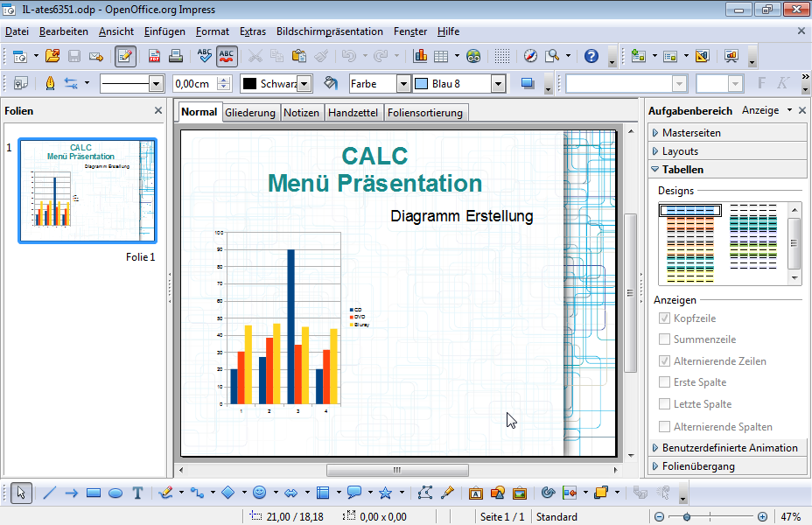Open the line style dropdown
This screenshot has width=812, height=525.
156,83
